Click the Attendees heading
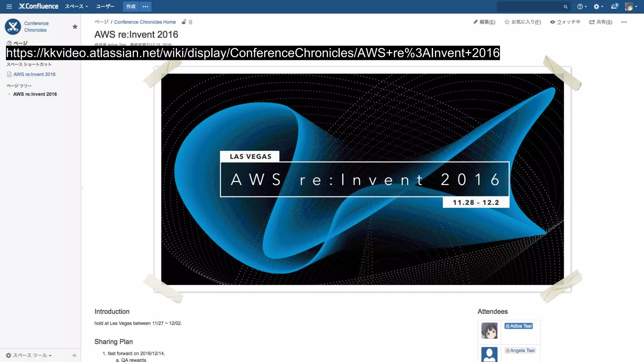Image resolution: width=644 pixels, height=362 pixels. pyautogui.click(x=492, y=311)
